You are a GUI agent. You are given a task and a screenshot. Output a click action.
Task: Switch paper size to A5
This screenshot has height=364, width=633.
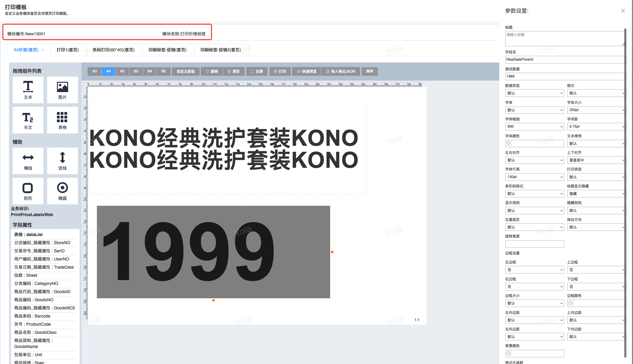click(122, 71)
